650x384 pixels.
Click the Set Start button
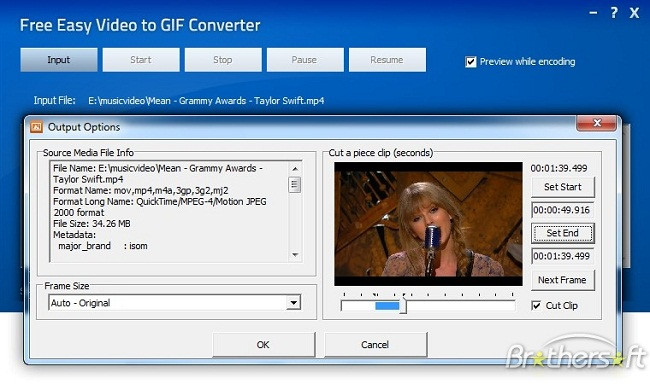[x=563, y=187]
